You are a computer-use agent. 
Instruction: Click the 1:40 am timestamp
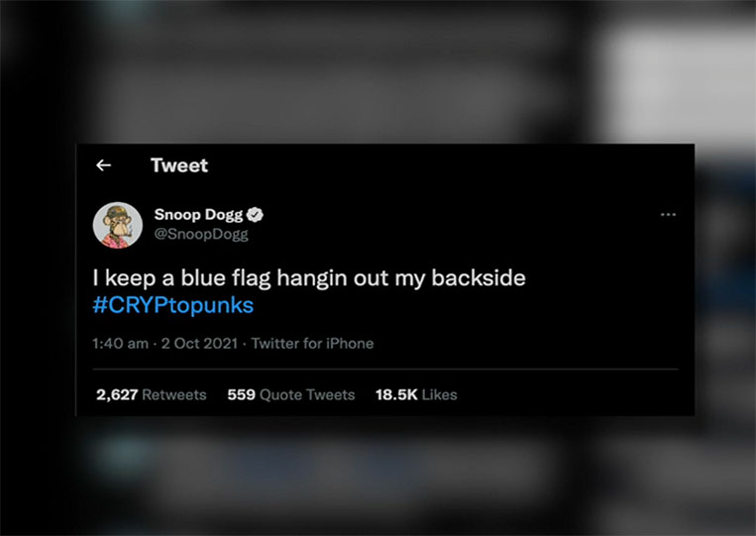point(120,343)
